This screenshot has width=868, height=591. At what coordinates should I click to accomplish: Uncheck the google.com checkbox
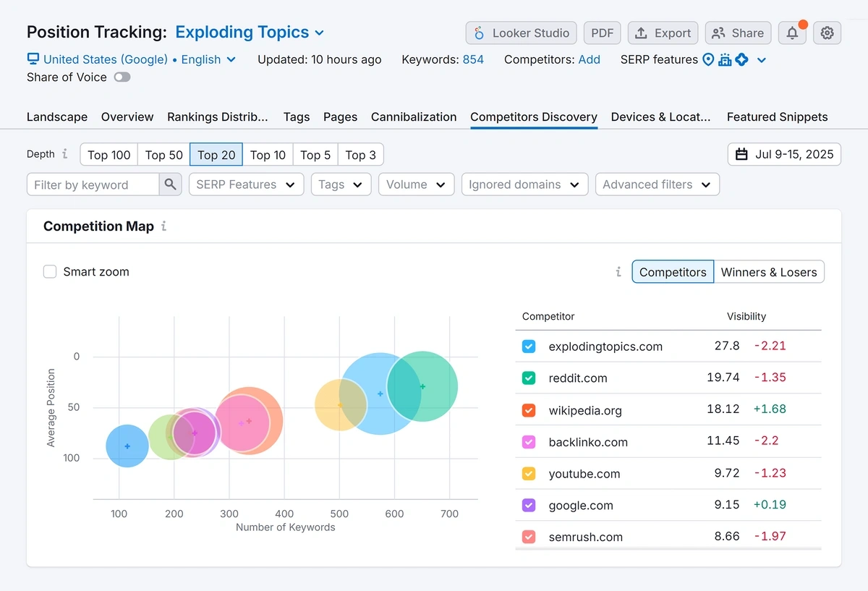[529, 506]
